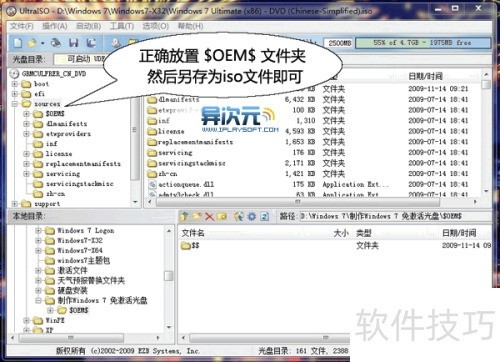Image resolution: width=500 pixels, height=362 pixels.
Task: Expand the efi folder node
Action: click(x=15, y=94)
